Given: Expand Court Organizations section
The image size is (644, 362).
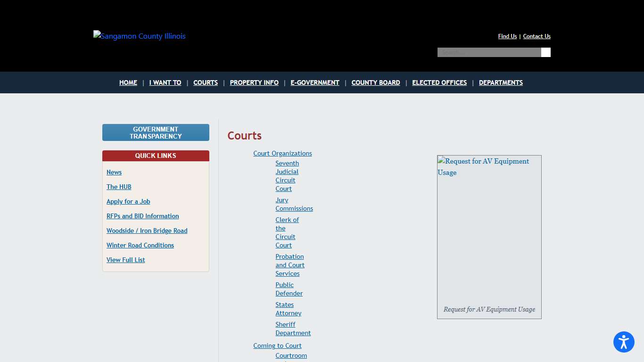Looking at the screenshot, I should pos(282,153).
